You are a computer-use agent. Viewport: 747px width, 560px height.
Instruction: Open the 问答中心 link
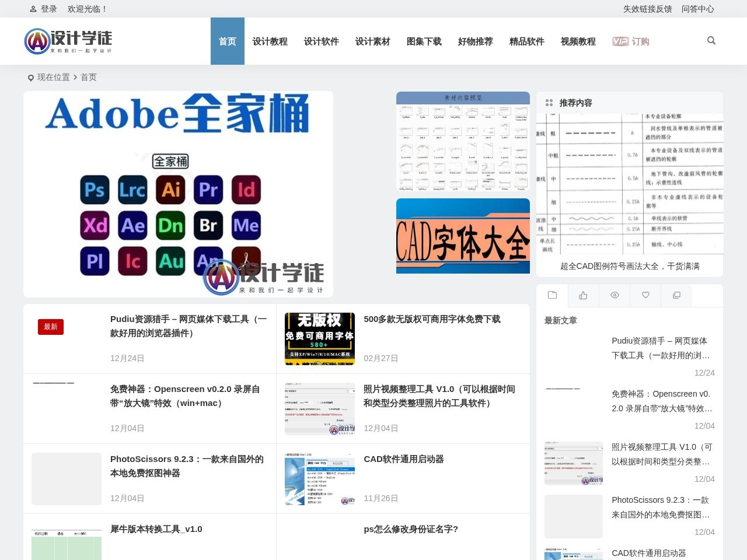click(698, 9)
